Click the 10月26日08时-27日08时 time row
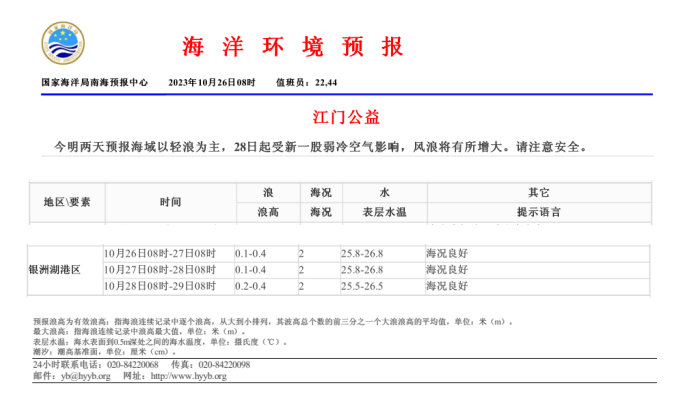Viewport: 690px width, 403px height. pyautogui.click(x=160, y=254)
